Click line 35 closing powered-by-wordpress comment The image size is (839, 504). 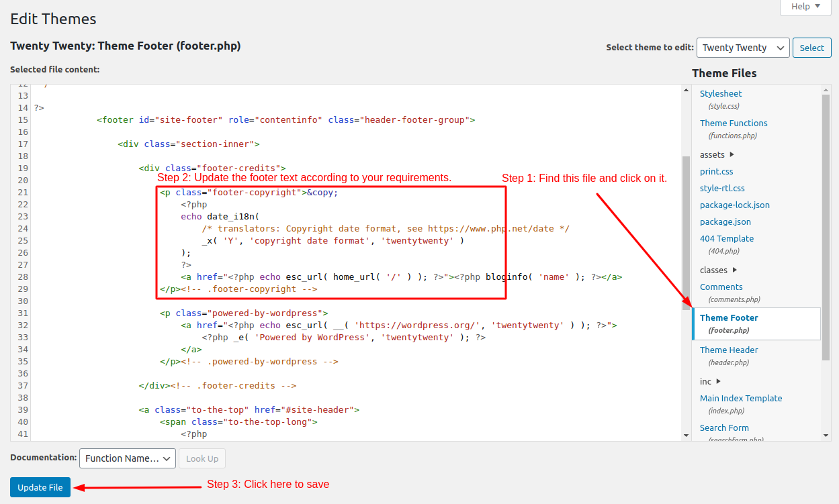tap(249, 362)
